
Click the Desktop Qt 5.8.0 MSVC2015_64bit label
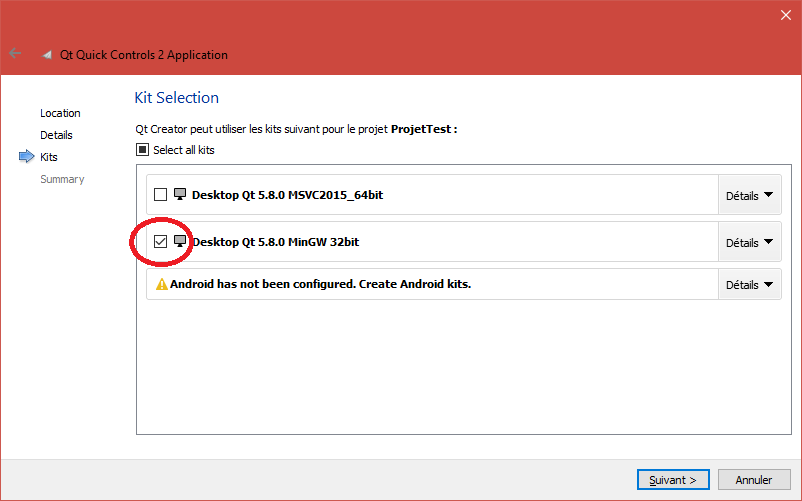coord(287,195)
